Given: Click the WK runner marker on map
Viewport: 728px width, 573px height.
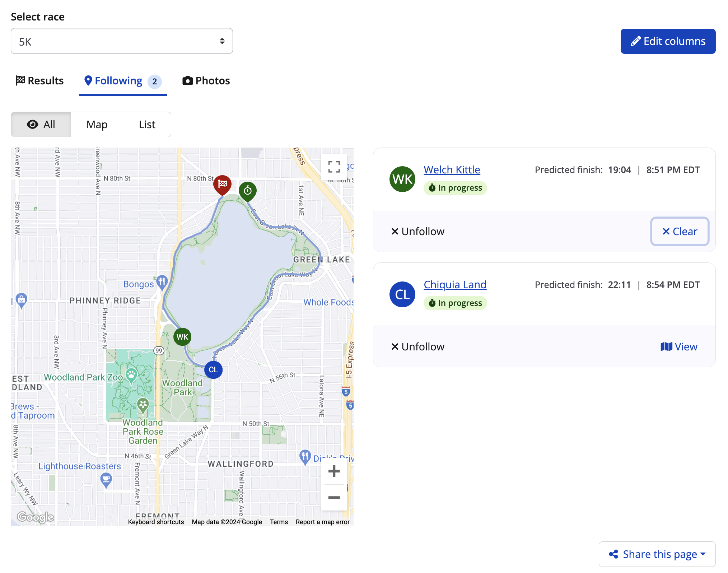Looking at the screenshot, I should coord(182,337).
